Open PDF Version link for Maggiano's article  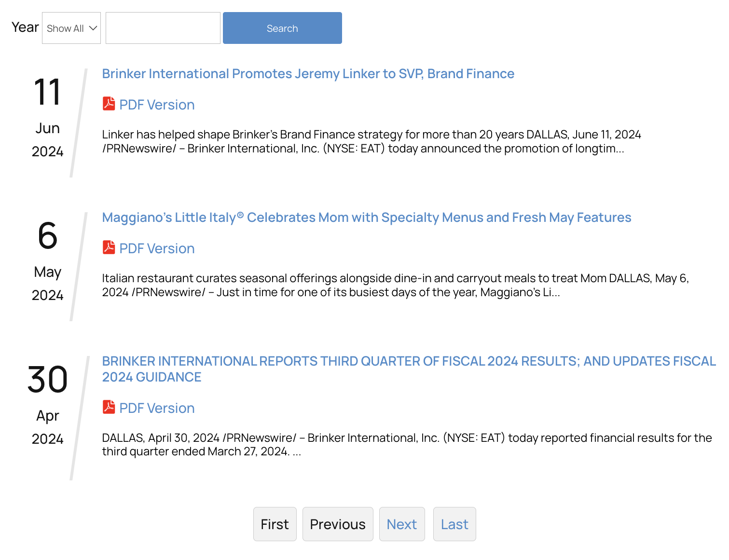pos(157,249)
